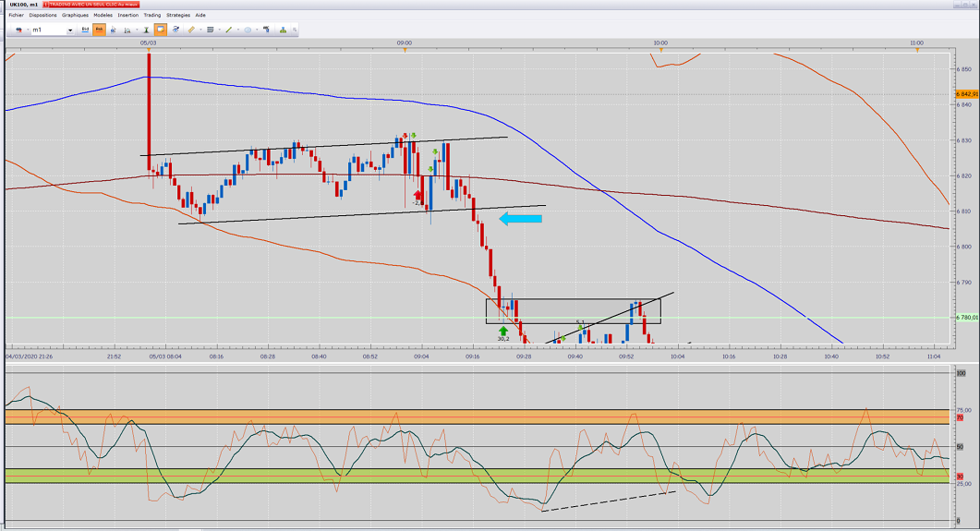Click the red one-click trading banner
980x531 pixels.
[x=91, y=5]
